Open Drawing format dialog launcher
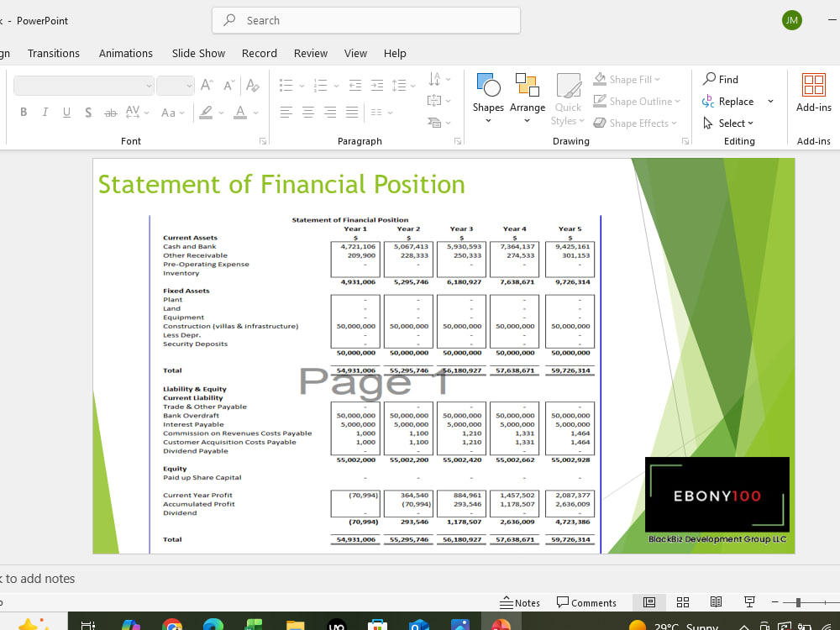This screenshot has width=840, height=630. (x=685, y=141)
